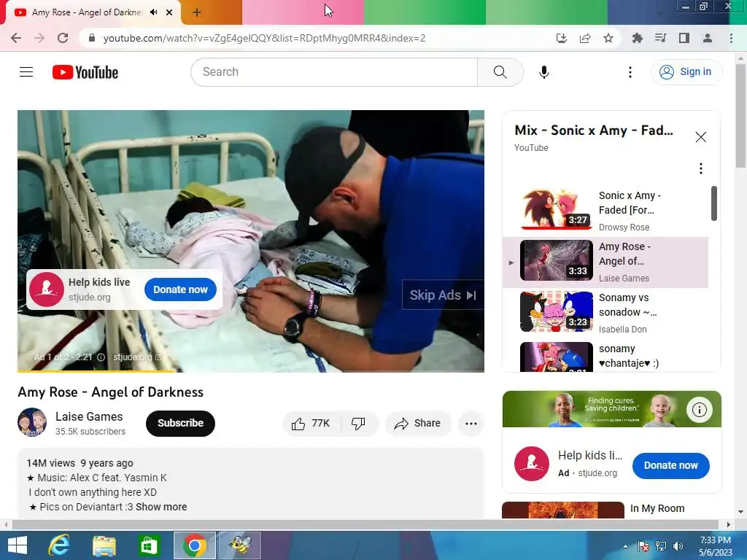
Task: Open Laise Games channel avatar
Action: point(32,422)
